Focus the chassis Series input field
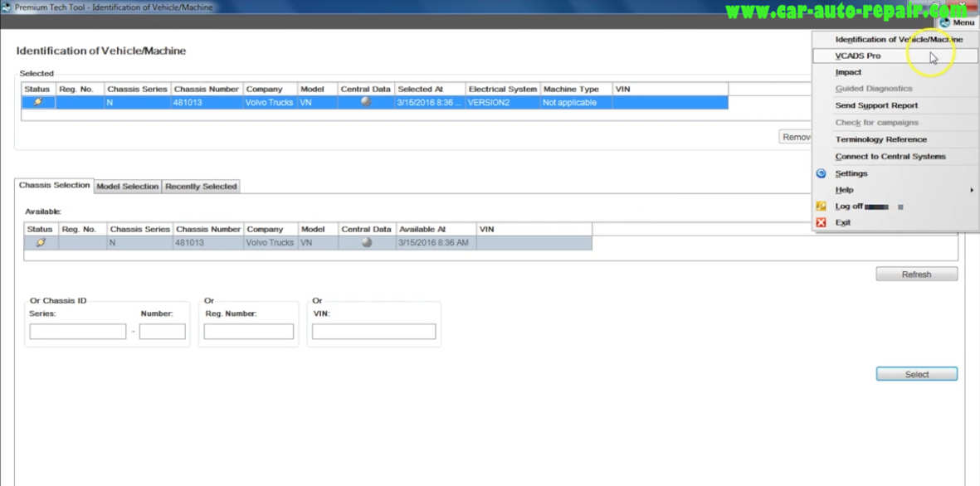 pos(77,332)
